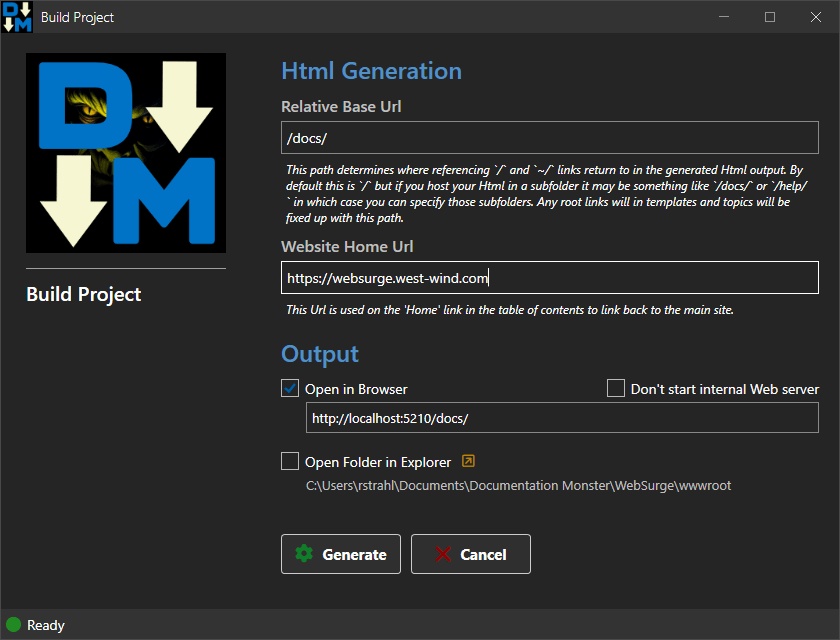
Task: Click the 'This Url is used on the Home link' hint
Action: pos(510,310)
